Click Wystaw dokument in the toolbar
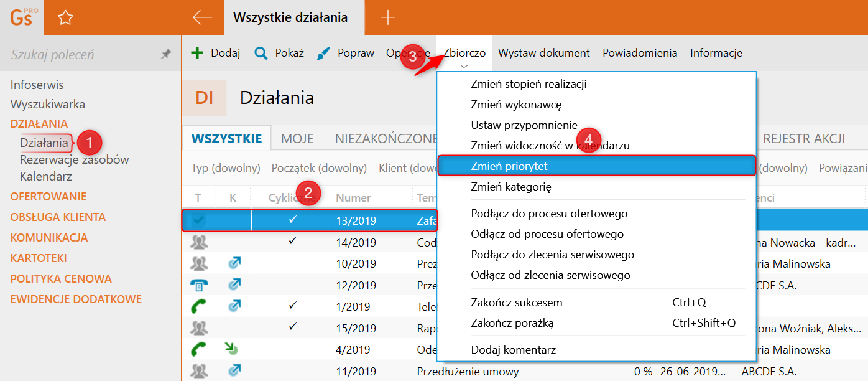Screen dimensions: 868x381 pyautogui.click(x=543, y=53)
